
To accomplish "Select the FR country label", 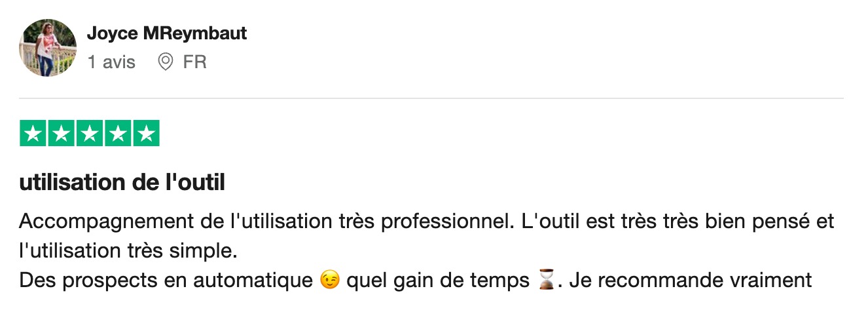I will point(194,62).
